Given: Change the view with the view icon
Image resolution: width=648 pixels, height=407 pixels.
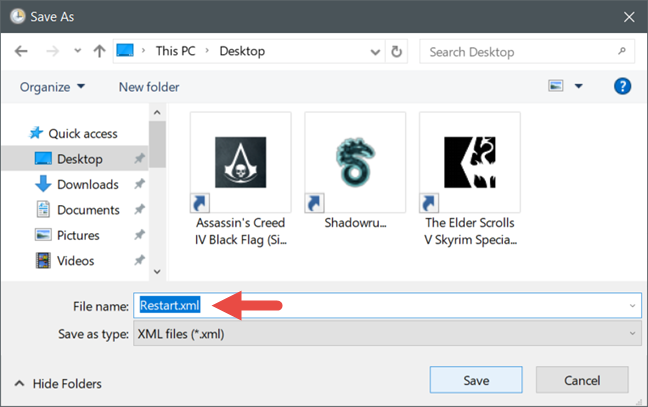Looking at the screenshot, I should pyautogui.click(x=555, y=86).
